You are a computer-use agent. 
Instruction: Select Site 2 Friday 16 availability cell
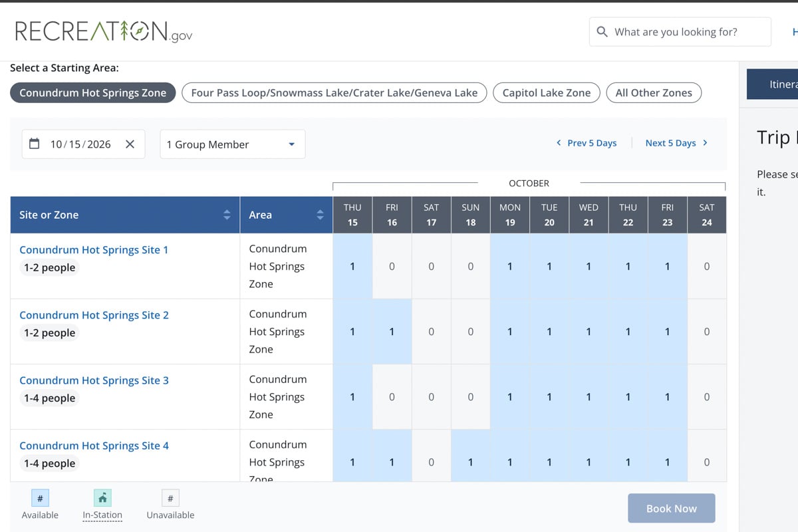(x=392, y=332)
